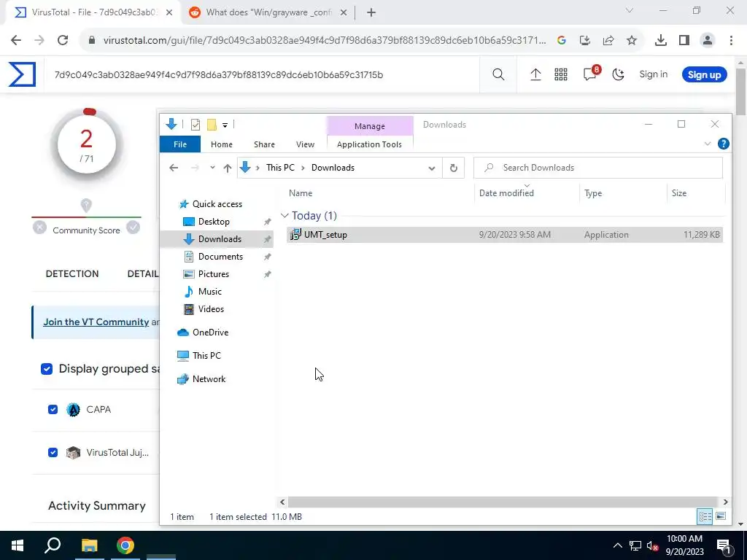This screenshot has width=747, height=560.
Task: Switch to large icons view in status bar
Action: point(721,517)
